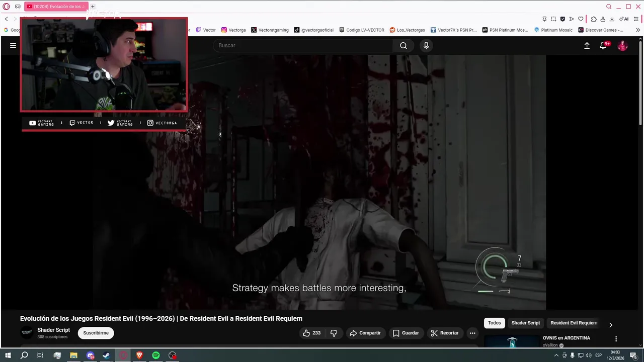Click the Recortar clip button
The image size is (644, 362).
click(445, 333)
